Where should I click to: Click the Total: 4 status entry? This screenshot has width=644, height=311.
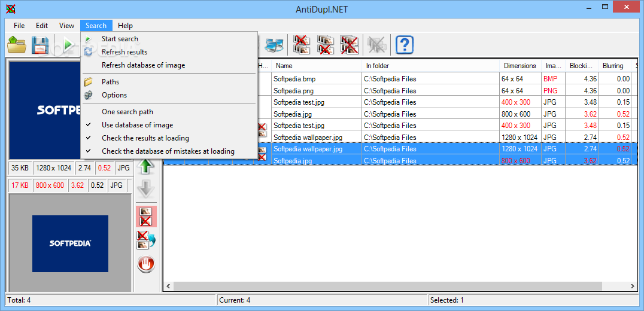19,300
